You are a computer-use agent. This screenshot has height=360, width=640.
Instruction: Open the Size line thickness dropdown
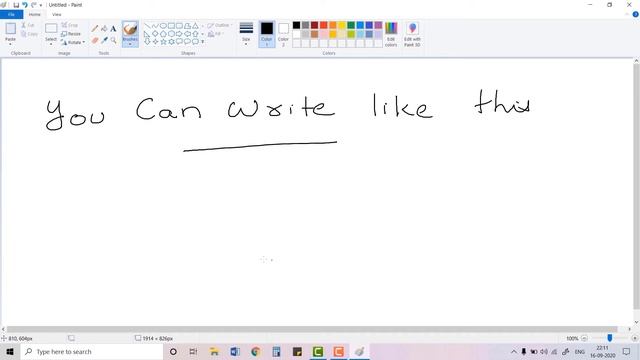(246, 34)
